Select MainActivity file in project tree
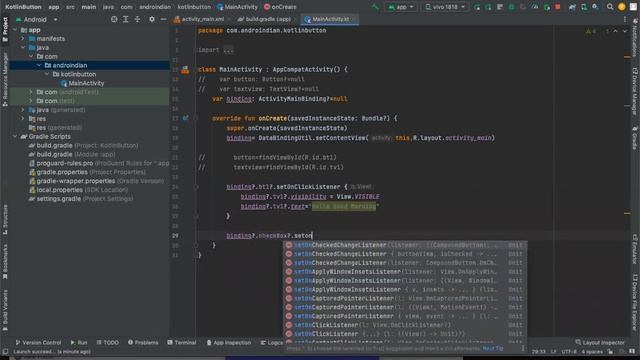 (x=82, y=83)
